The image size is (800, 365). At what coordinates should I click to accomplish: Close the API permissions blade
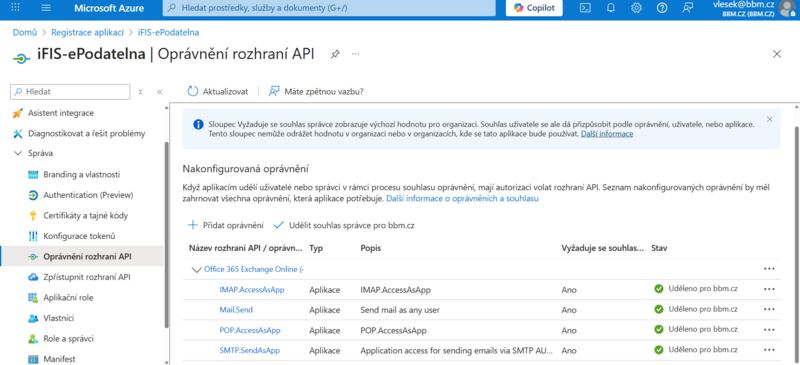click(x=777, y=54)
